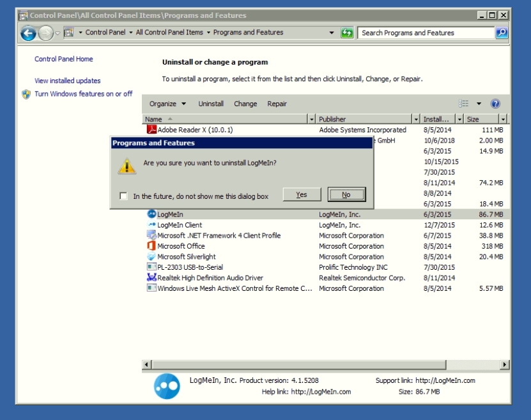Select PL-2303 USB-to-Serial program name
This screenshot has height=420, width=531.
tap(190, 267)
